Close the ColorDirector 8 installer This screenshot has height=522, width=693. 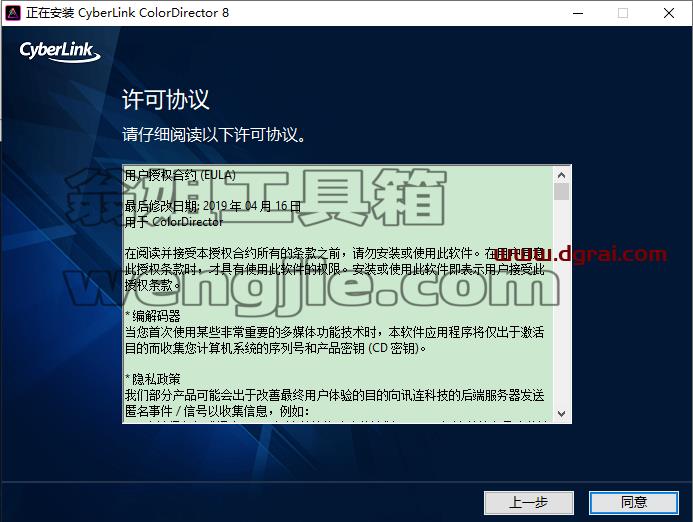click(669, 13)
